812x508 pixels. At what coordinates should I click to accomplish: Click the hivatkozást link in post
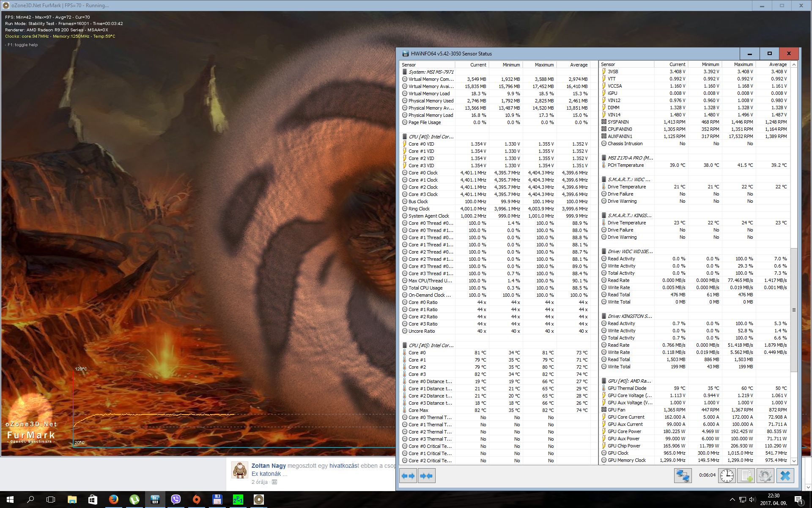click(344, 466)
